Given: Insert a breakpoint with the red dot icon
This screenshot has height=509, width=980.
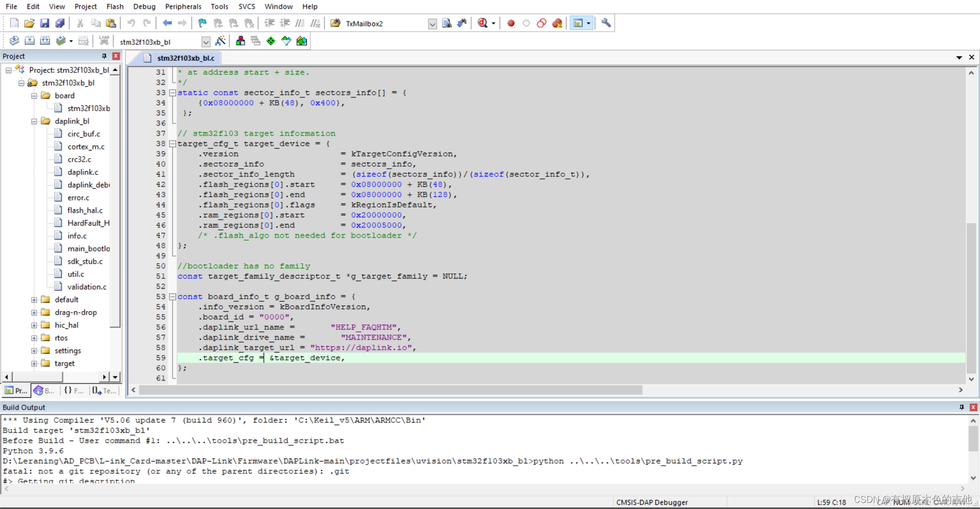Looking at the screenshot, I should pos(511,23).
